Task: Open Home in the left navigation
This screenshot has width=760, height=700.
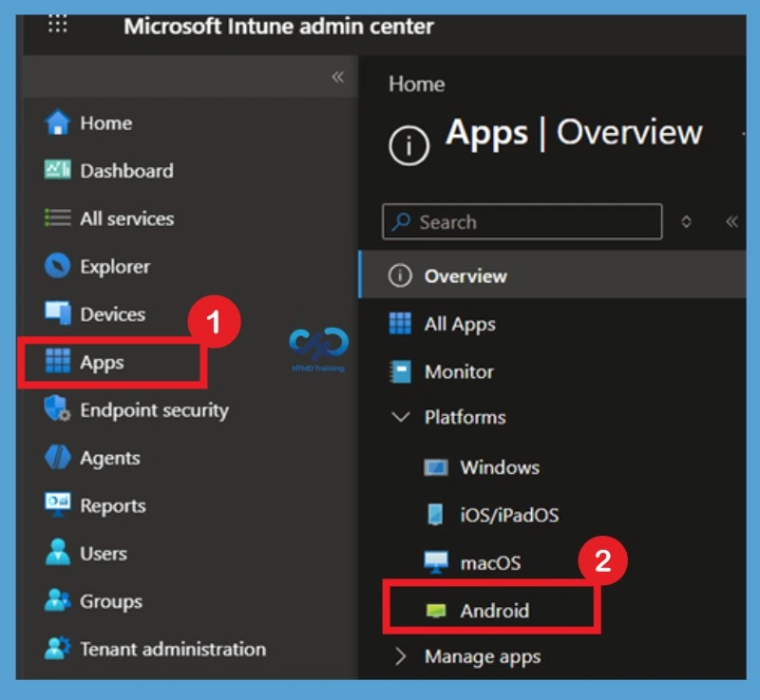Action: coord(106,123)
